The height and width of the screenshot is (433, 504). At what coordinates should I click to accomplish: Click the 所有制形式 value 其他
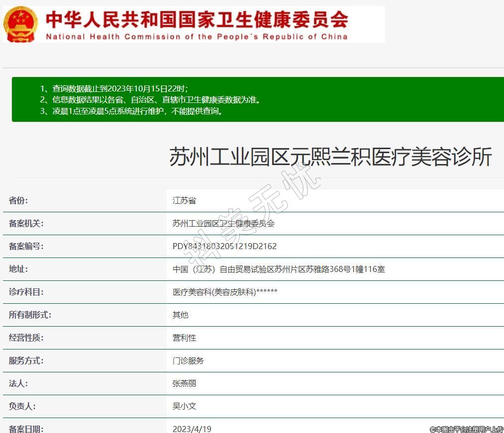pyautogui.click(x=180, y=315)
